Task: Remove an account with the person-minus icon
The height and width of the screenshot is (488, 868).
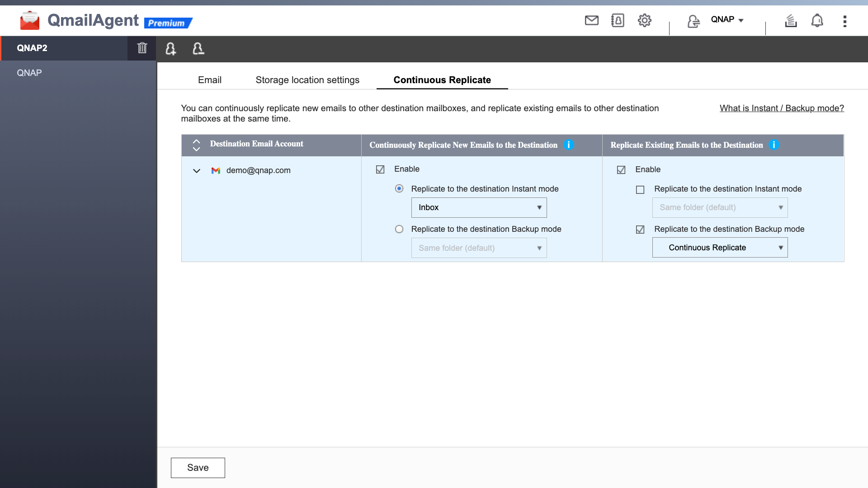Action: tap(198, 49)
